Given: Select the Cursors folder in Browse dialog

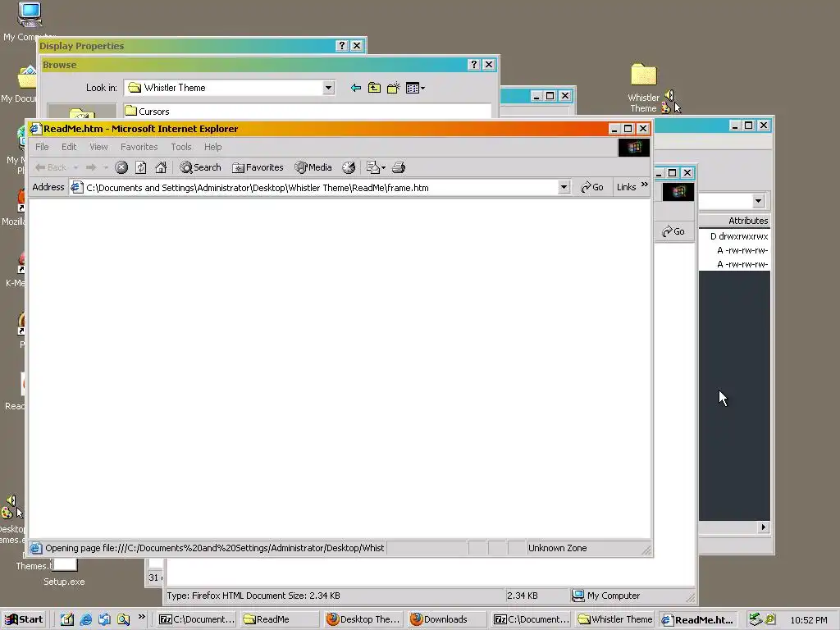Looking at the screenshot, I should pos(148,112).
